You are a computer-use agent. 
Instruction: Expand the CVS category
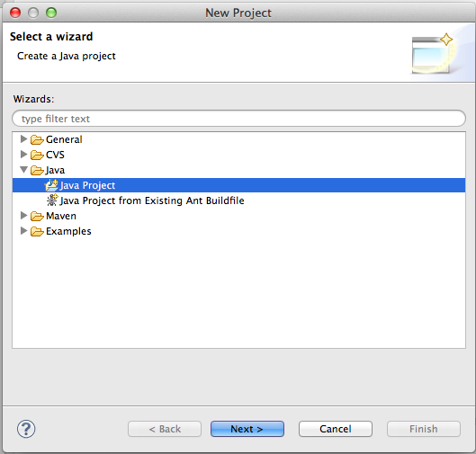click(23, 155)
